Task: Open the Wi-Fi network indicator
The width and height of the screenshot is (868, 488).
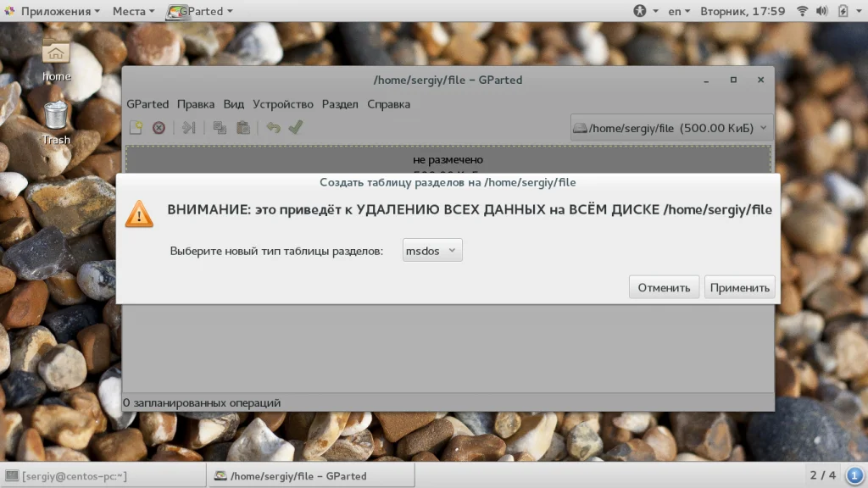Action: pos(802,11)
